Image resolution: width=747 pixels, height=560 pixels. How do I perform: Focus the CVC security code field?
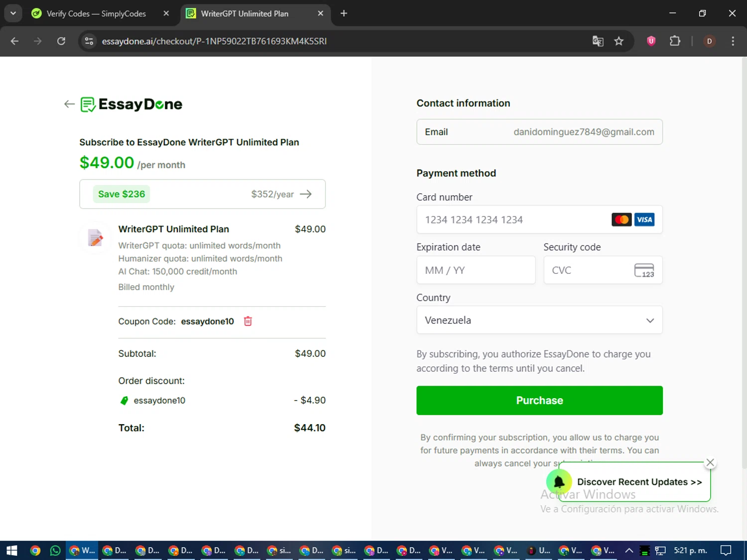(x=603, y=270)
